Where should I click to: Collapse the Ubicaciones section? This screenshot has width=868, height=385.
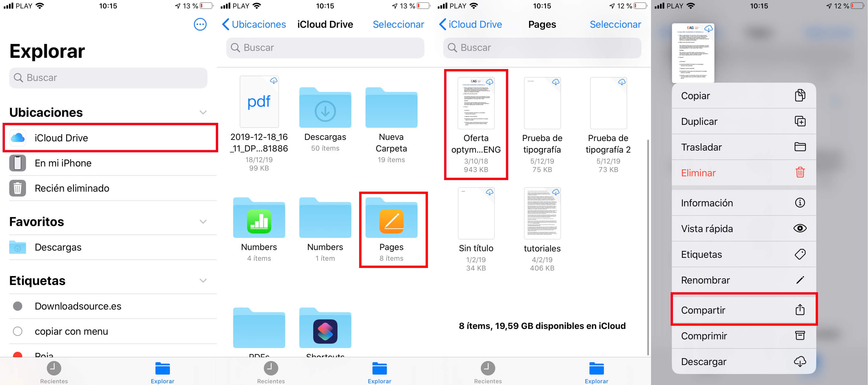pos(203,112)
